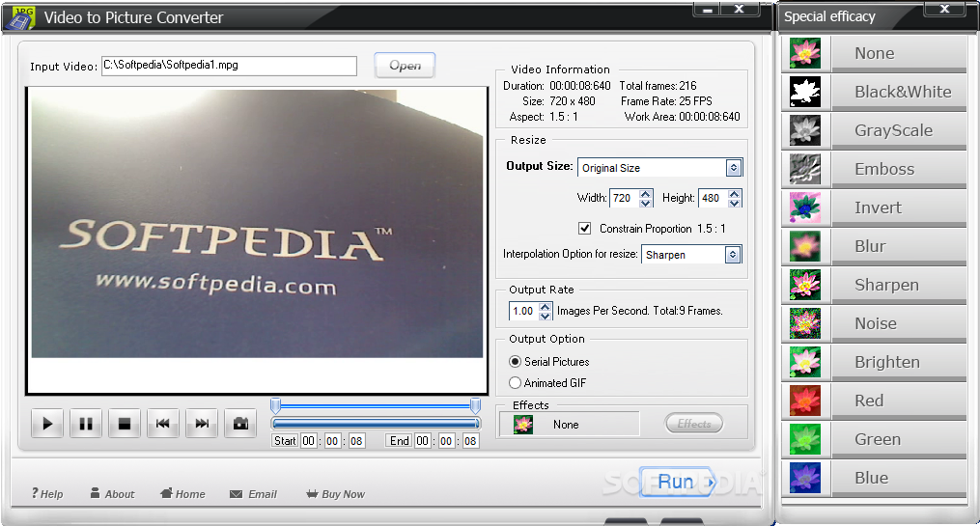The width and height of the screenshot is (980, 526).
Task: Select the Animated GIF output option
Action: click(x=515, y=383)
